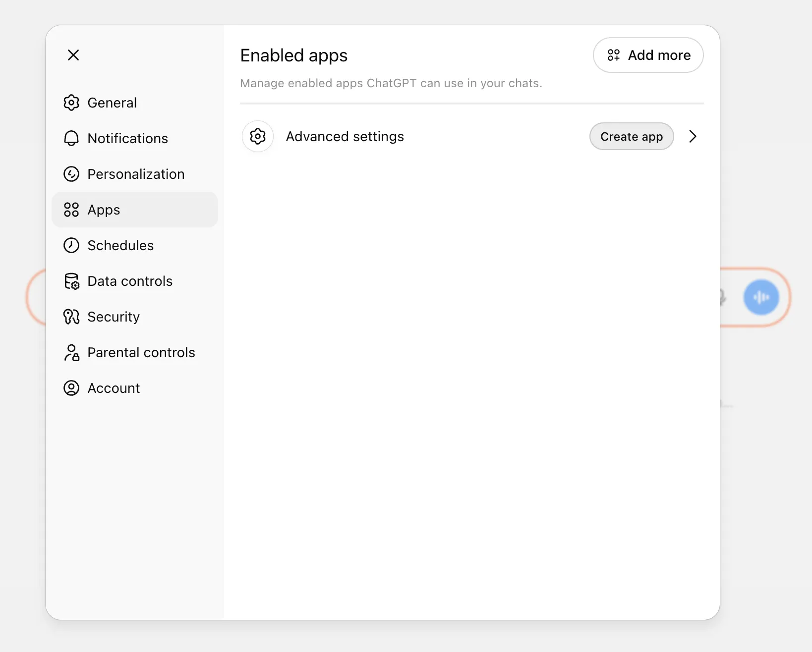Click the Advanced settings label
Viewport: 812px width, 652px height.
click(x=345, y=136)
